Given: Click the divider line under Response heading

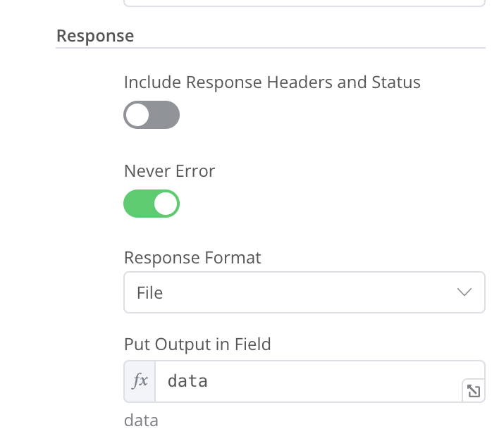Looking at the screenshot, I should pyautogui.click(x=271, y=48).
